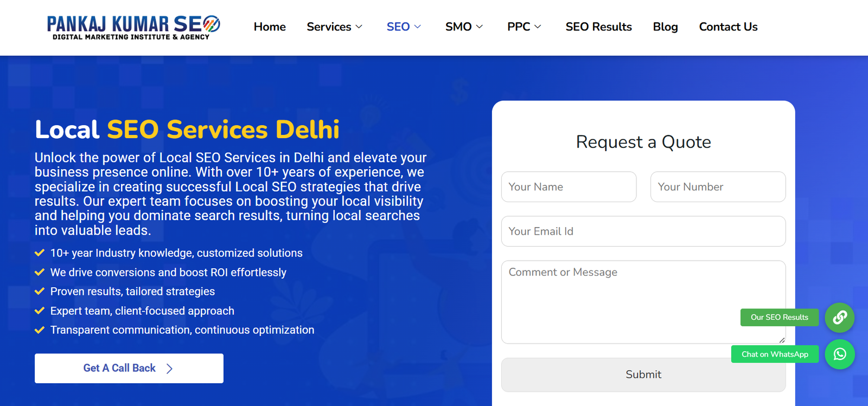Screen dimensions: 868x406
Task: Expand the SMO navigation dropdown
Action: click(x=464, y=27)
